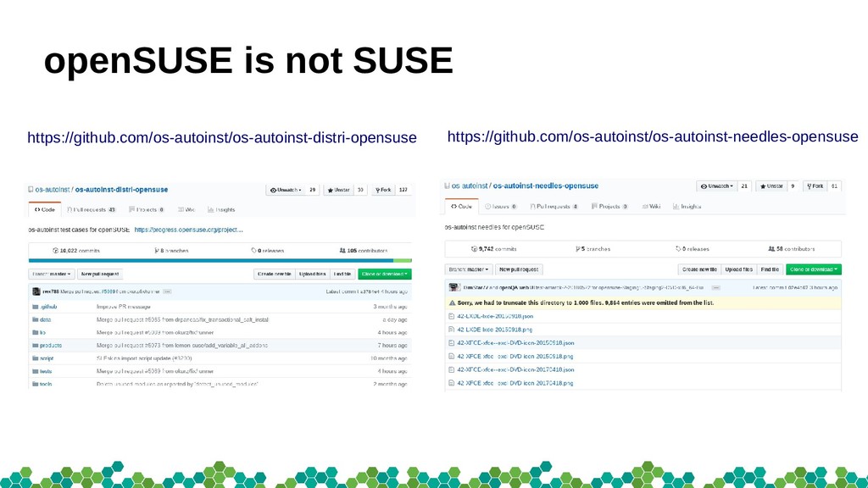The height and width of the screenshot is (488, 868).
Task: Click the committer avatar in distri-opensuse commit row
Action: 36,291
